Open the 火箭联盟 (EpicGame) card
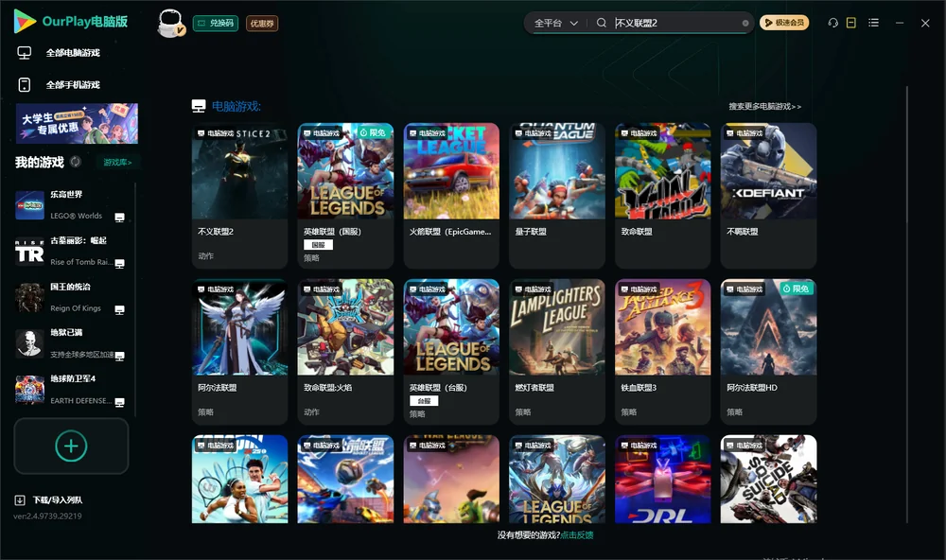946x560 pixels. tap(451, 196)
